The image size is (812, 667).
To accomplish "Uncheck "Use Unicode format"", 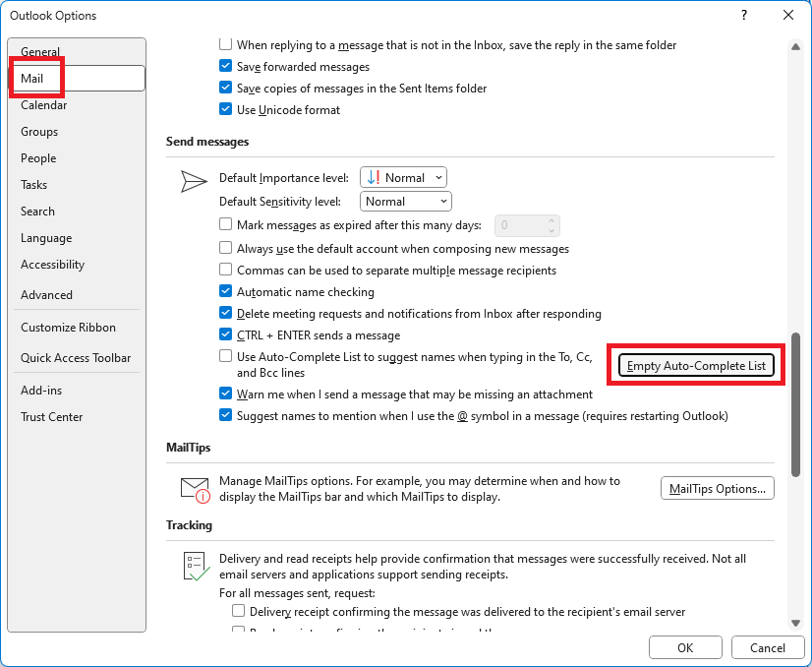I will pos(225,109).
